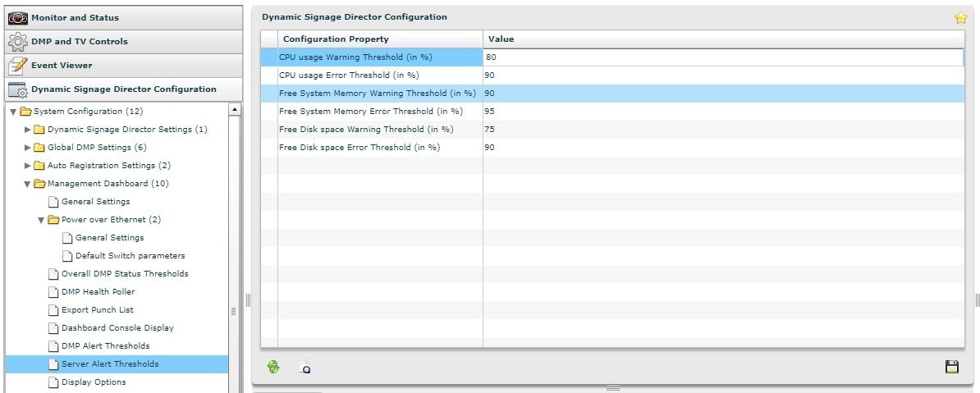Click the Dynamic Signage Director Settings folder icon

pos(39,130)
